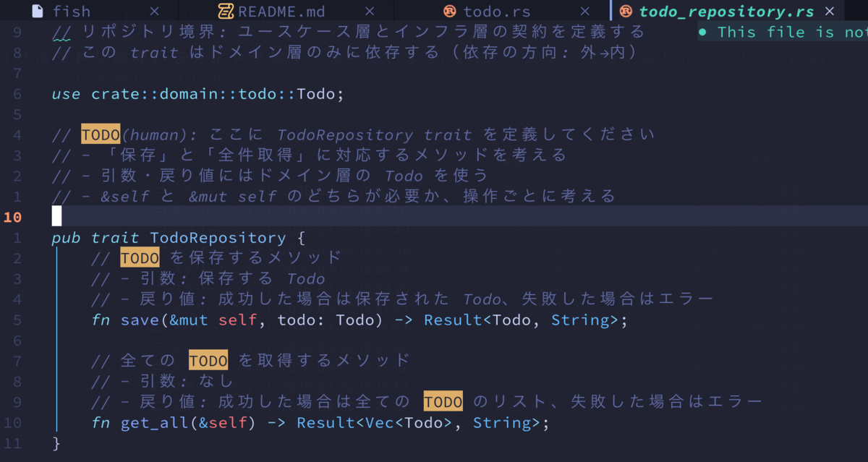
Task: Click the current line number 10 in orange
Action: [x=14, y=217]
